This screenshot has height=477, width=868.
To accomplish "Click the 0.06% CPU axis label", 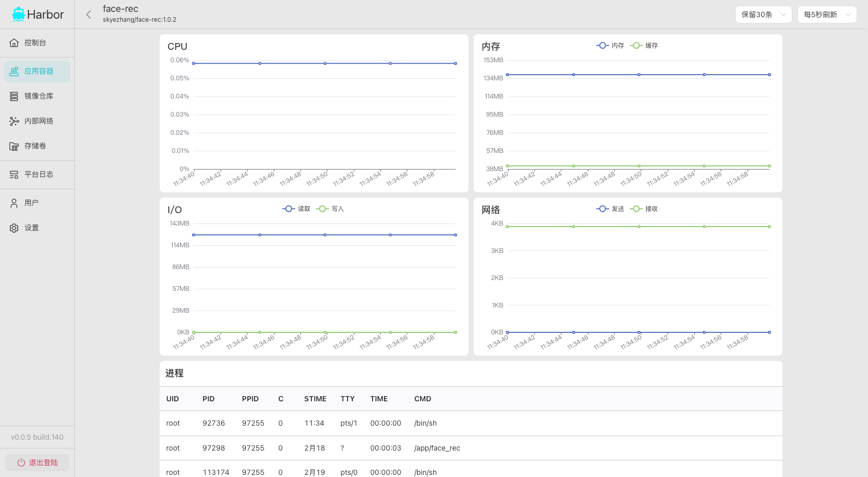I will [180, 60].
